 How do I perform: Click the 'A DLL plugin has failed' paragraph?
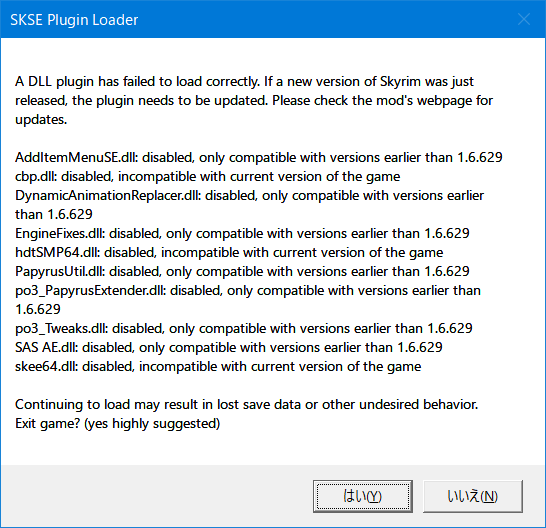pos(254,100)
